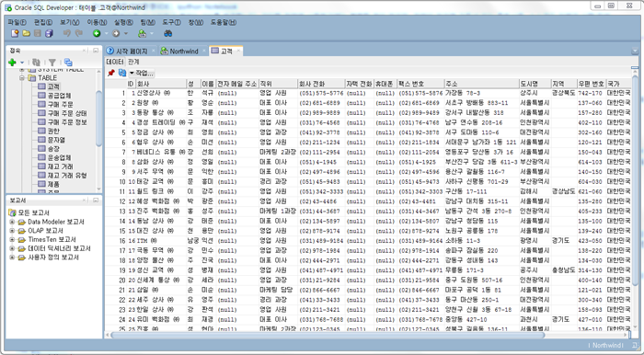644x355 pixels.
Task: Click folder icon beside OLAP 보고서
Action: (x=21, y=231)
